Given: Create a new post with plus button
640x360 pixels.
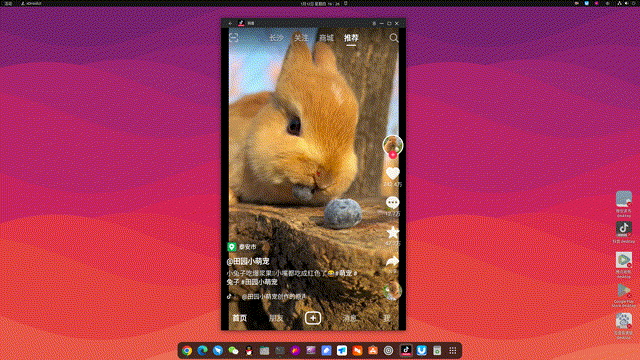Looking at the screenshot, I should [313, 318].
